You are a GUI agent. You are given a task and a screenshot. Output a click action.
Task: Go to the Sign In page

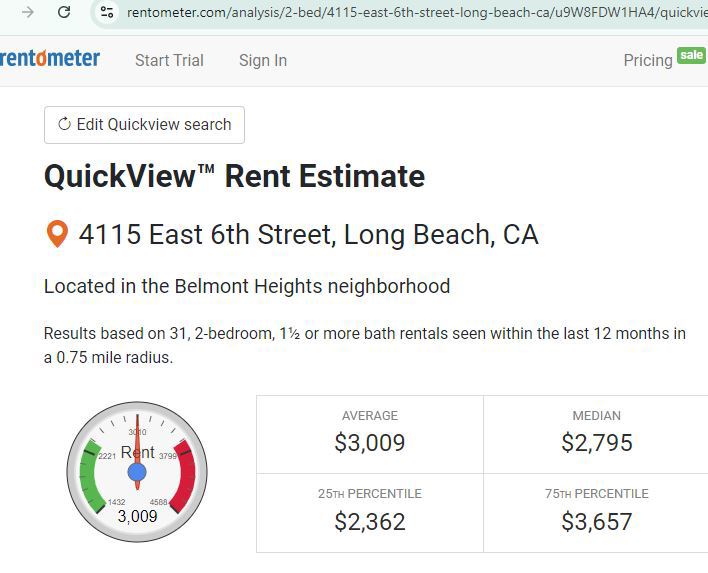[263, 60]
